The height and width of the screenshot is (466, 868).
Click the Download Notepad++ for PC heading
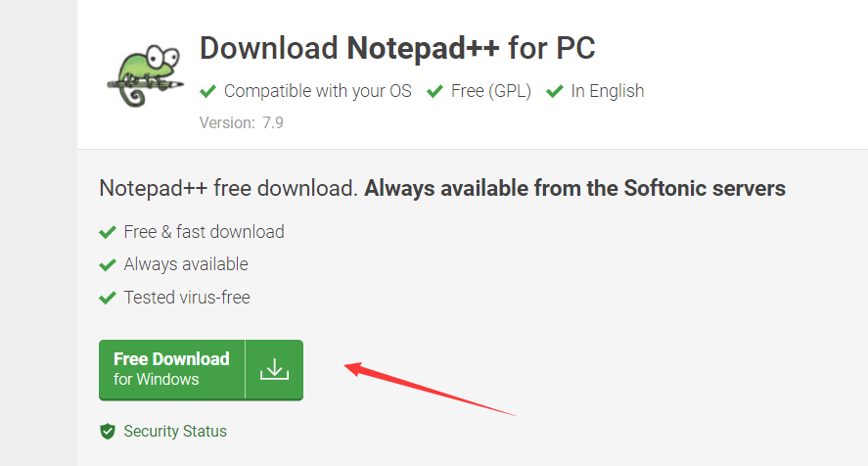[x=397, y=48]
